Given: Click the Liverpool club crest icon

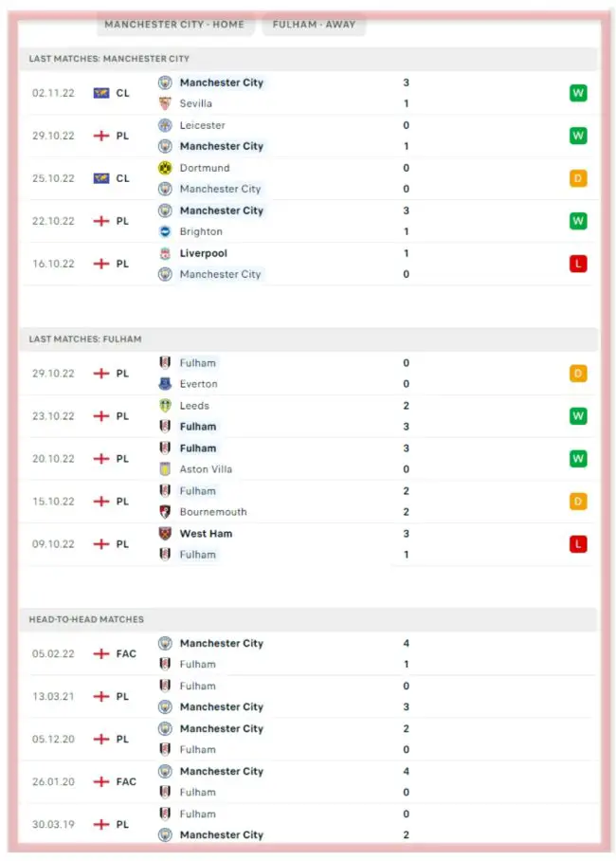Looking at the screenshot, I should [165, 253].
